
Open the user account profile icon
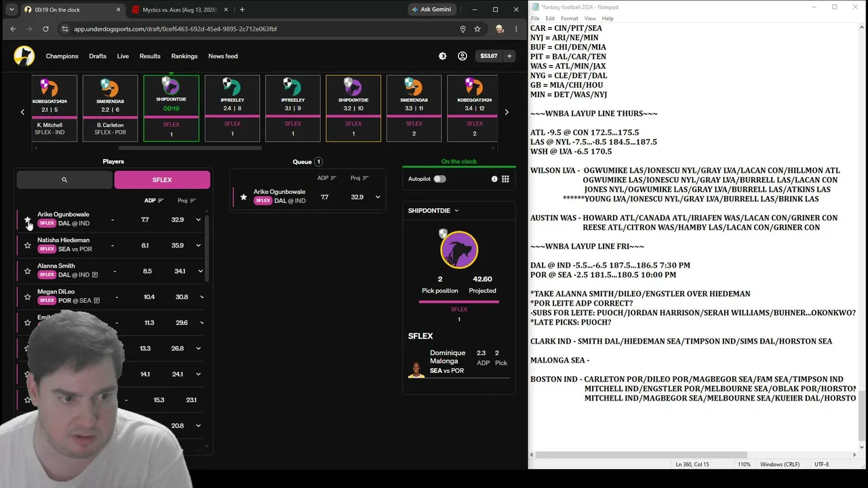pos(462,56)
